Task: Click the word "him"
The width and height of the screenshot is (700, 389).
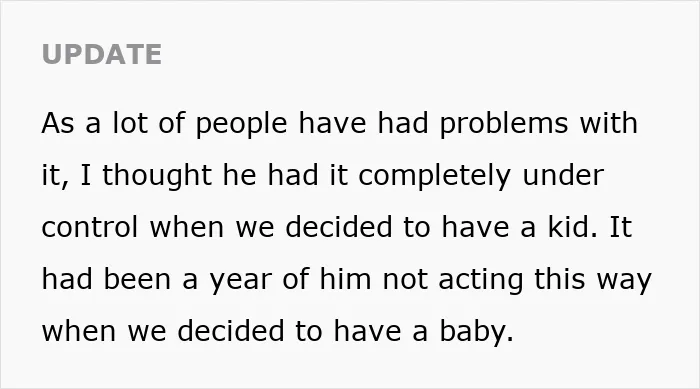Action: pyautogui.click(x=345, y=279)
